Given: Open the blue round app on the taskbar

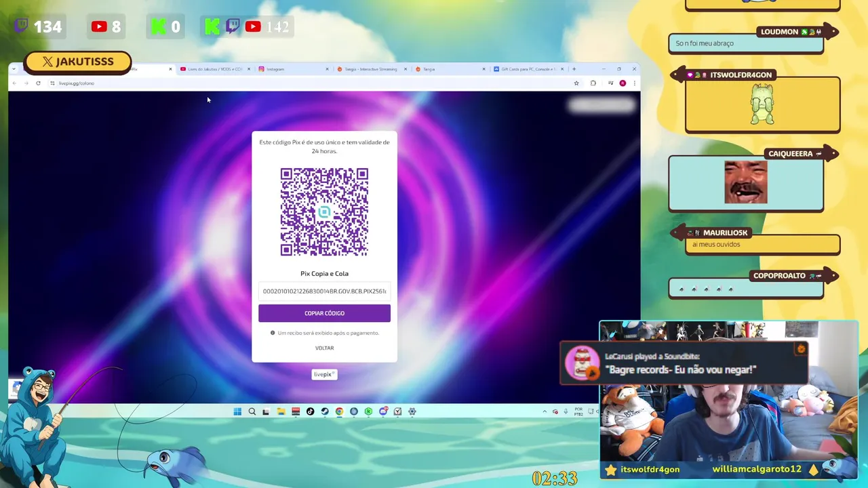Looking at the screenshot, I should point(354,411).
